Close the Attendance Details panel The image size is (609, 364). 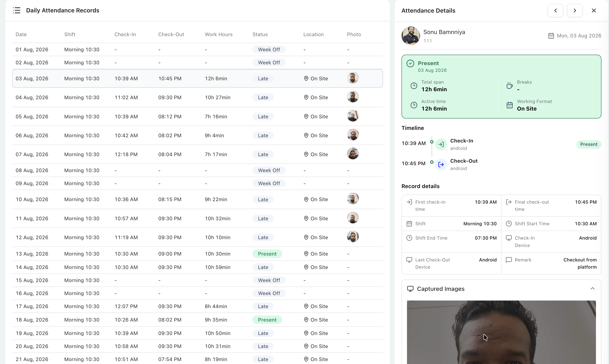click(x=594, y=11)
